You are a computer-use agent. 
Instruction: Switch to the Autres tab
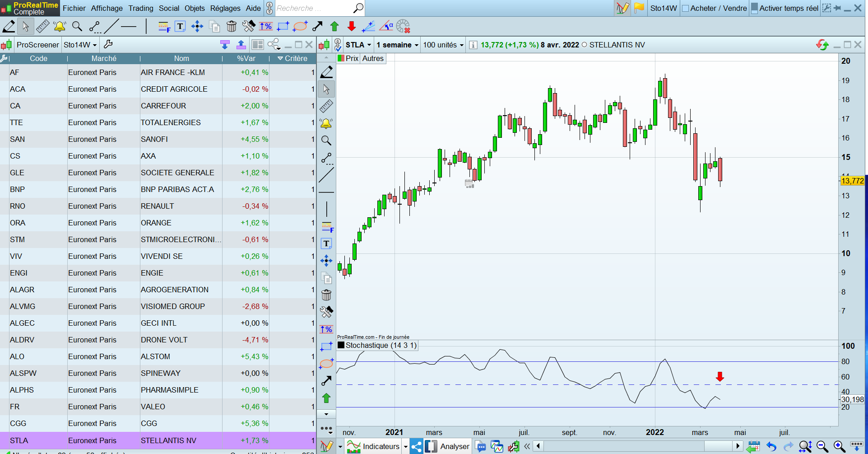click(x=373, y=58)
